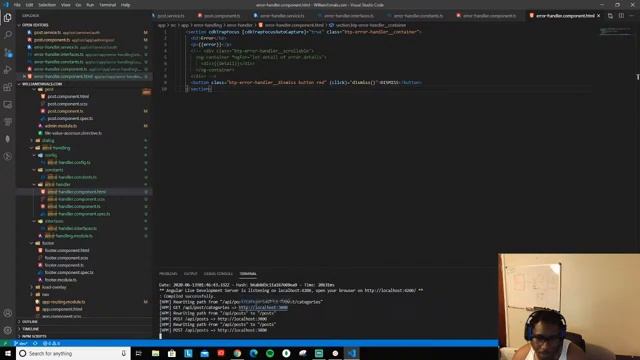The image size is (640, 360).
Task: Switch to error-handler.constants.ts editor tab
Action: (x=418, y=16)
